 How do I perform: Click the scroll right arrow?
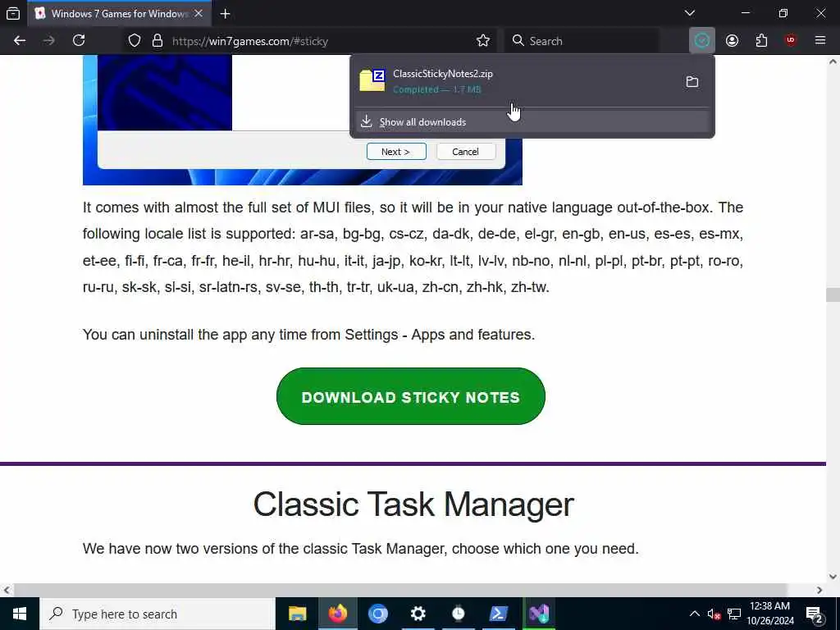pyautogui.click(x=819, y=590)
